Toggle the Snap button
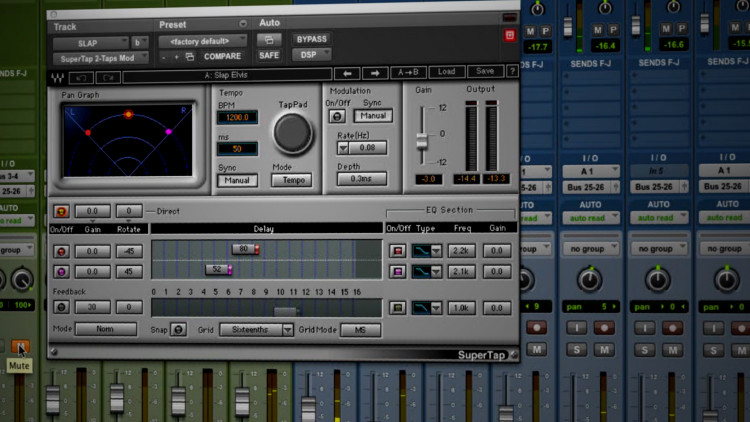Viewport: 750px width, 422px height. click(178, 330)
